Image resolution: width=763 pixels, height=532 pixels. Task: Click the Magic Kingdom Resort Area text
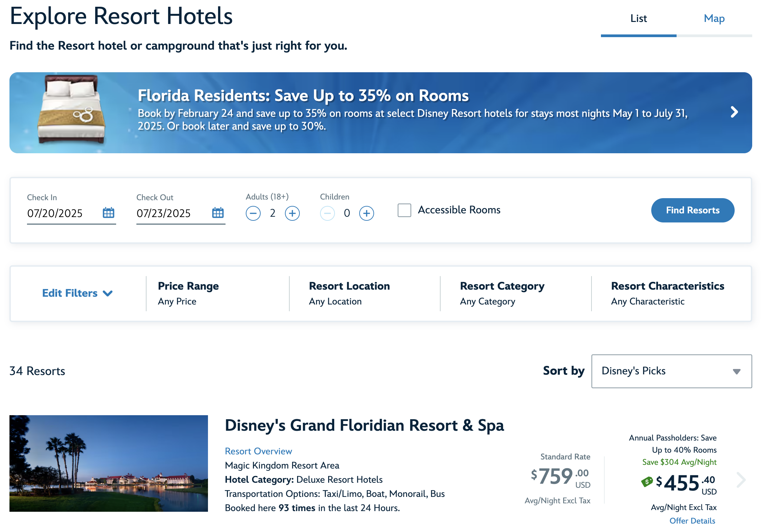coord(282,465)
